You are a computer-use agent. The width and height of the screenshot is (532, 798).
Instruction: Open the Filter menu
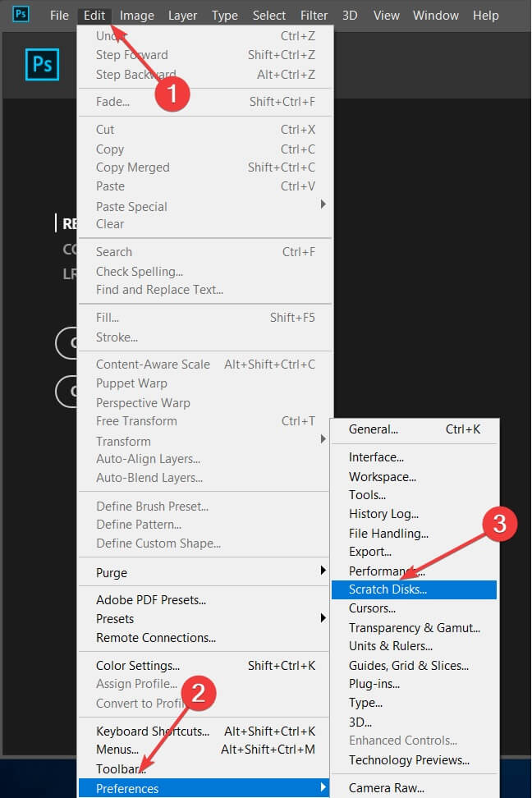click(314, 16)
